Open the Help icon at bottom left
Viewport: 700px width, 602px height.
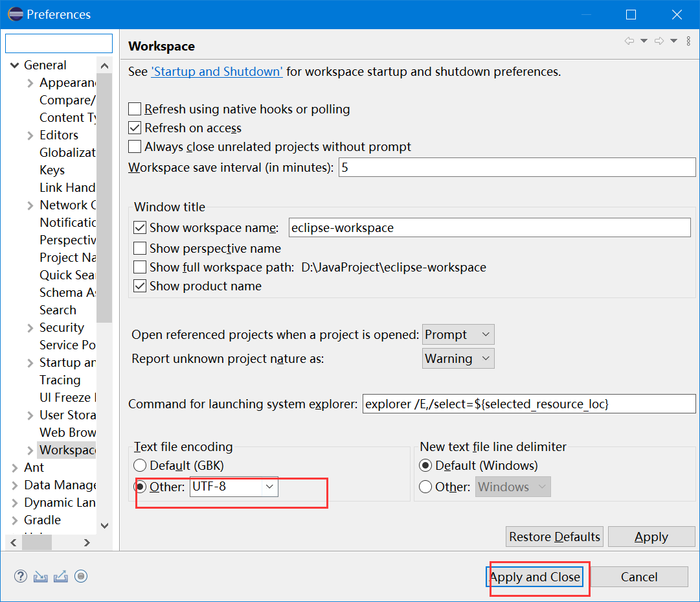(x=21, y=577)
